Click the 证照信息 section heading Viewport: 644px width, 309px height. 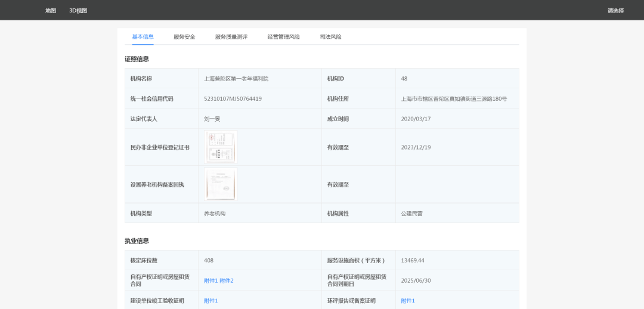click(137, 59)
